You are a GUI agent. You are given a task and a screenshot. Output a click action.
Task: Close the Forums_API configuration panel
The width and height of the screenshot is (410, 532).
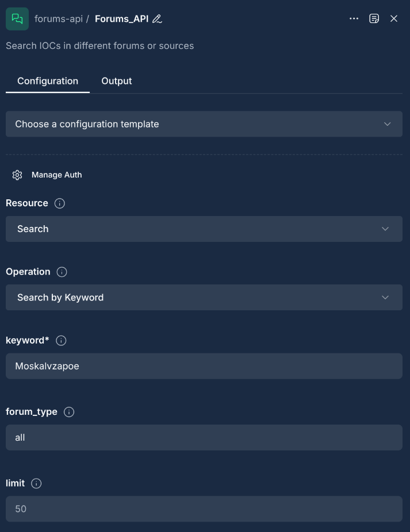pos(394,19)
